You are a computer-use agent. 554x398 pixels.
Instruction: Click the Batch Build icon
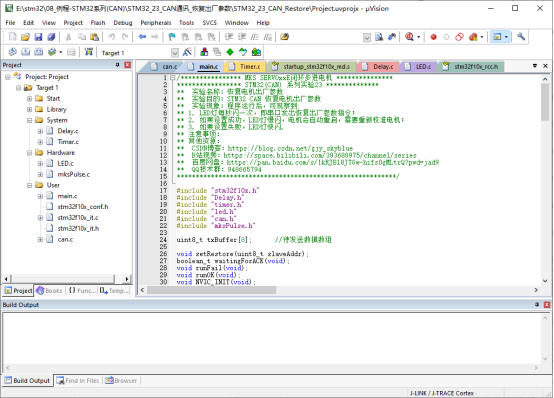coord(52,52)
